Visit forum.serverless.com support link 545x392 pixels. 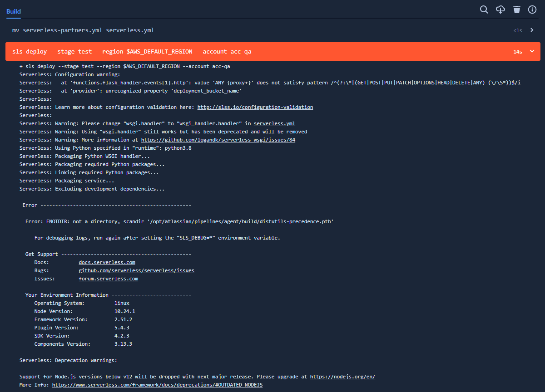click(x=108, y=278)
